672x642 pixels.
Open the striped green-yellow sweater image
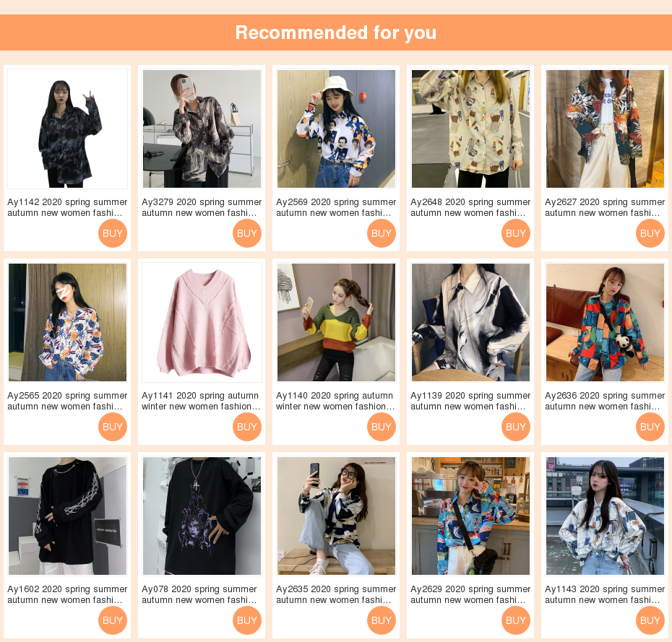coord(337,323)
